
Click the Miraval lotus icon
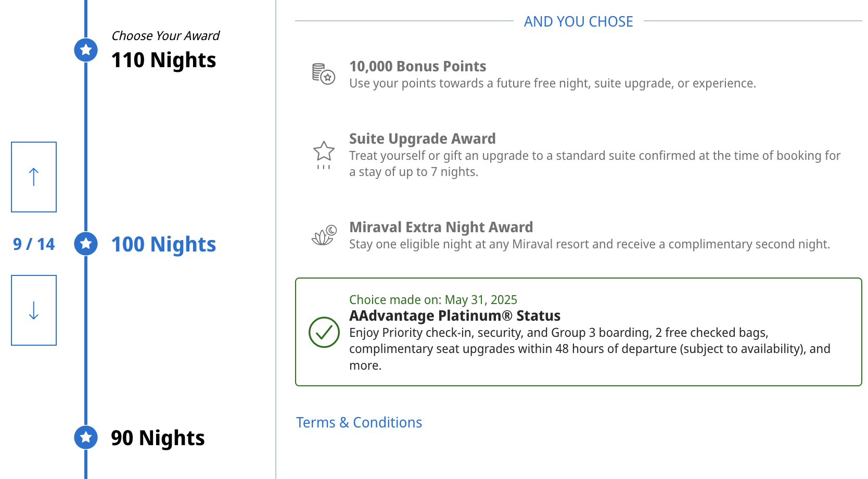click(324, 235)
